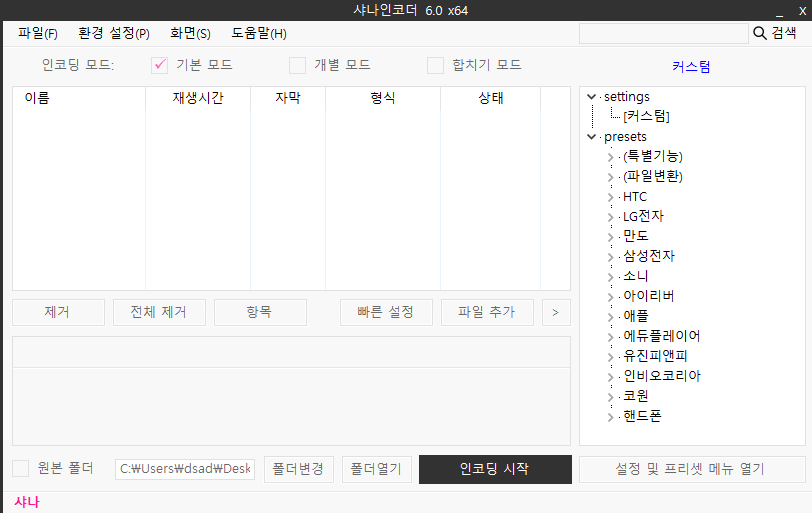This screenshot has height=513, width=812.
Task: Click the > arrow button
Action: (556, 312)
